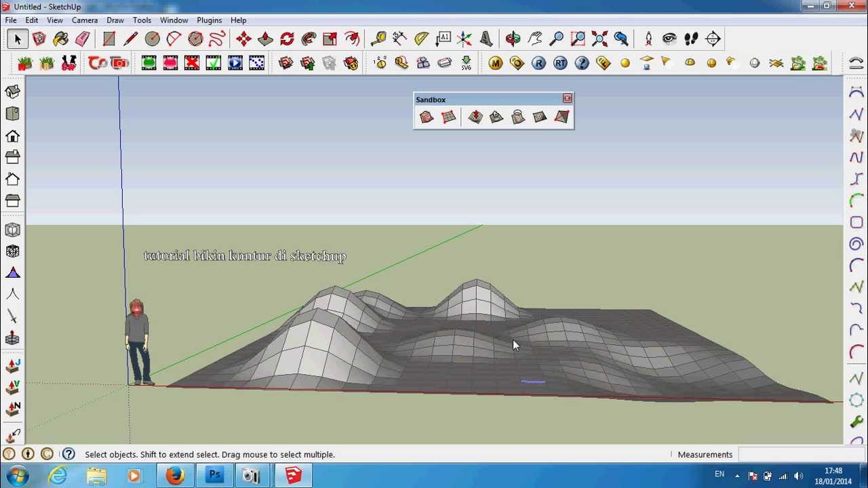Image resolution: width=868 pixels, height=488 pixels.
Task: Open the Draw menu
Action: 115,20
